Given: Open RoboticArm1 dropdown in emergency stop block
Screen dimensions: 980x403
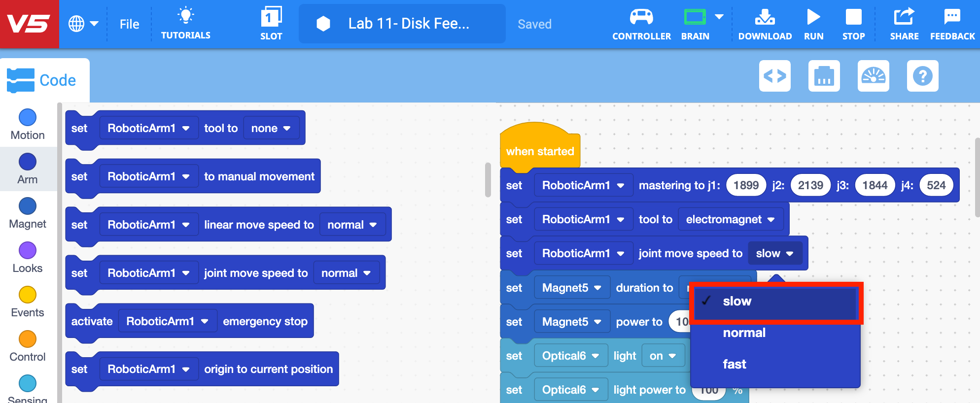Looking at the screenshot, I should tap(168, 321).
